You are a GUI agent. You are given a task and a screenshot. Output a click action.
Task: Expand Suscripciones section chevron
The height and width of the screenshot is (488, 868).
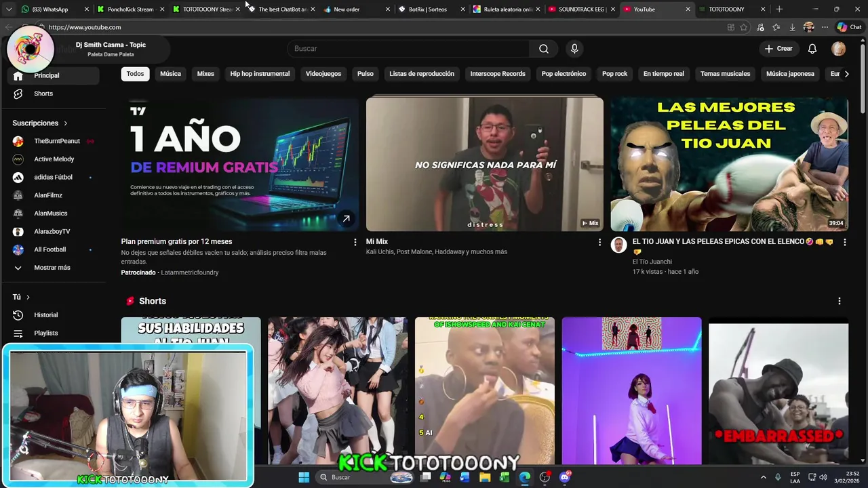66,123
